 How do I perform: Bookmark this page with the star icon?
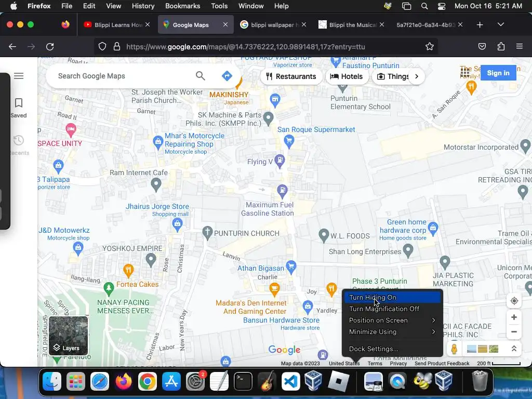pyautogui.click(x=430, y=46)
